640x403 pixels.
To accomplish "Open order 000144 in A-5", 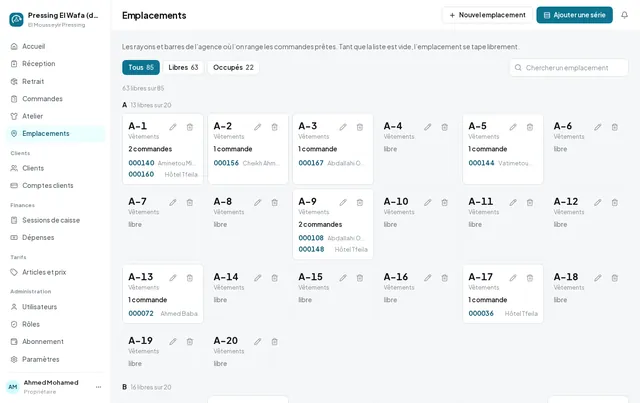I will click(x=481, y=163).
